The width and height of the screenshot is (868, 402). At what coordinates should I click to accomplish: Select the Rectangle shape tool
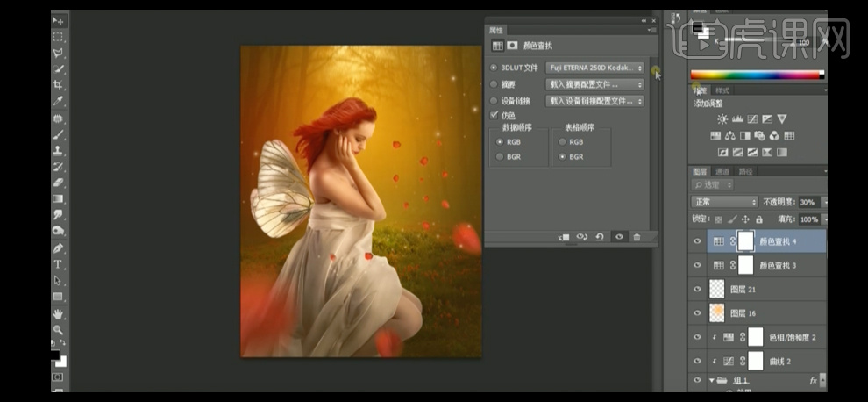tap(58, 297)
